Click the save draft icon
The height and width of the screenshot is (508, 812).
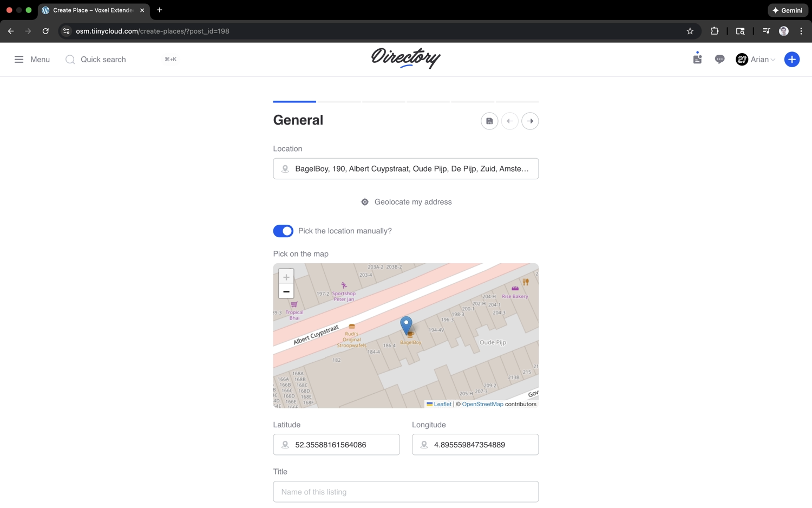(x=489, y=121)
